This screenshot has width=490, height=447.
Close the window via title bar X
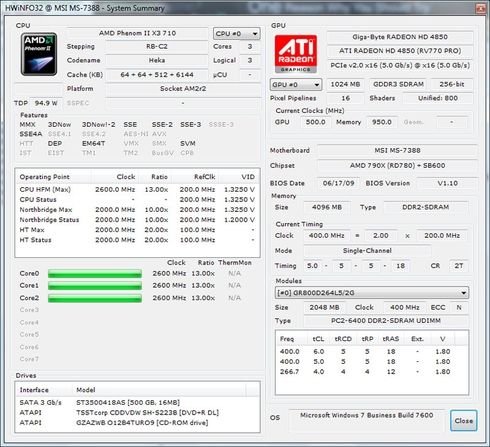click(480, 8)
